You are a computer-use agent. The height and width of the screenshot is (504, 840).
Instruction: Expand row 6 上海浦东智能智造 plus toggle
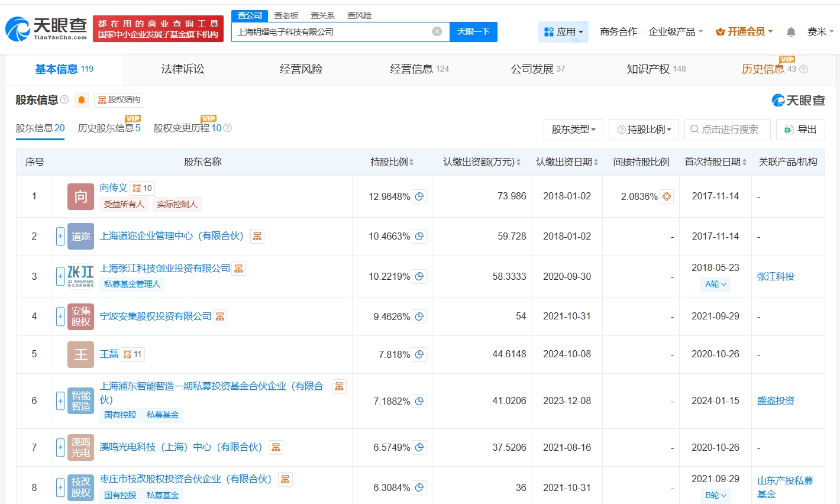[60, 401]
